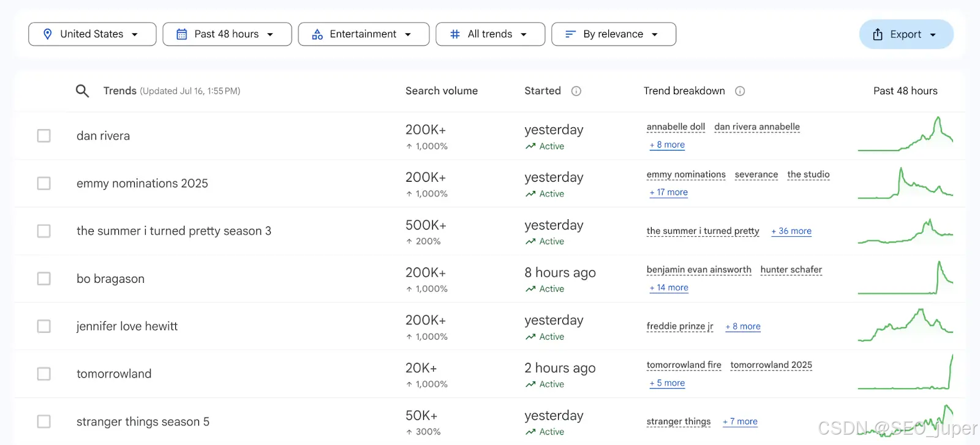Click the Active trend arrow icon for dan rivera
The image size is (980, 445).
click(x=530, y=146)
